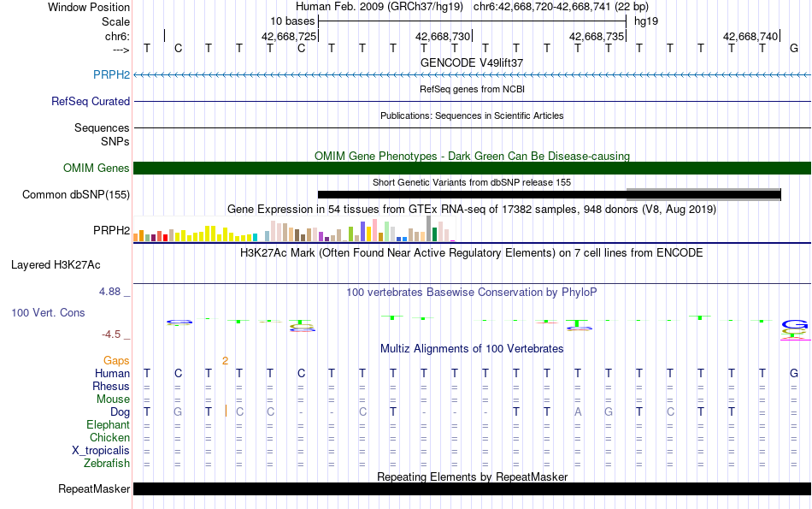Click RefSeq genes from NCBI title
Viewport: 812px width, 509px height.
[472, 89]
